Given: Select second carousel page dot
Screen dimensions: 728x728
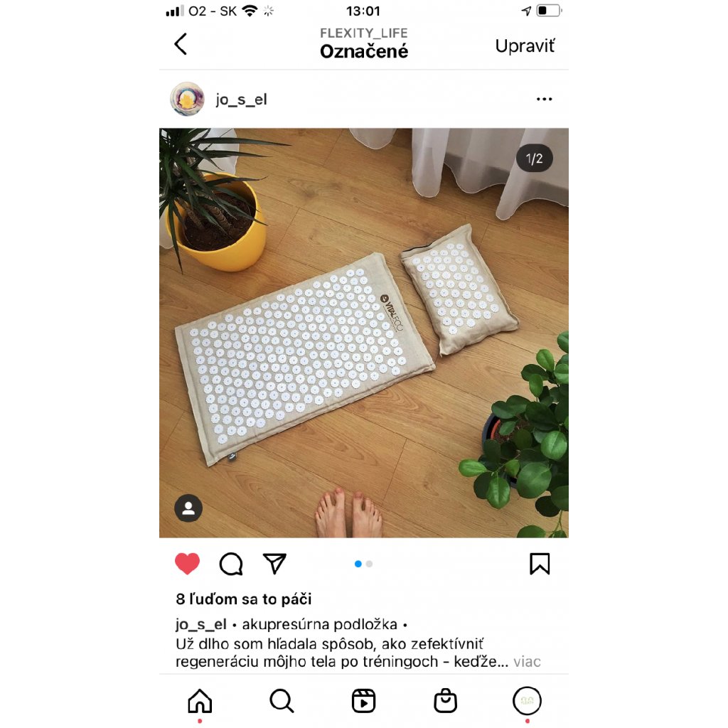Looking at the screenshot, I should [369, 564].
